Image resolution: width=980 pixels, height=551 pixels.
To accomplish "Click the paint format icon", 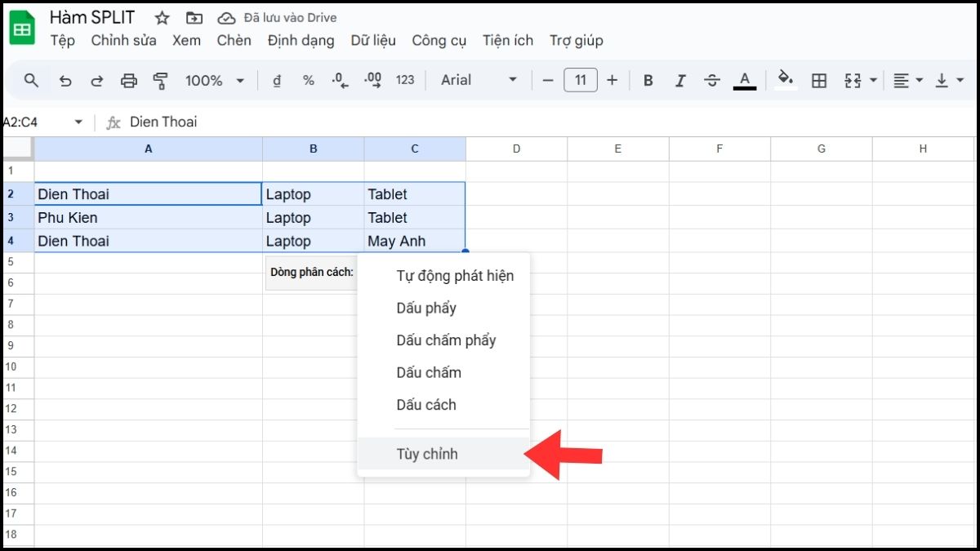I will coord(160,80).
